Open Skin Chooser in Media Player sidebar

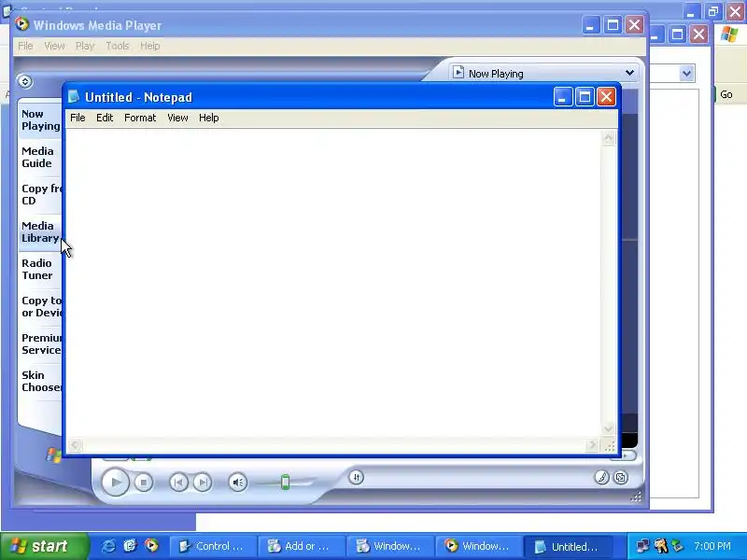[40, 381]
